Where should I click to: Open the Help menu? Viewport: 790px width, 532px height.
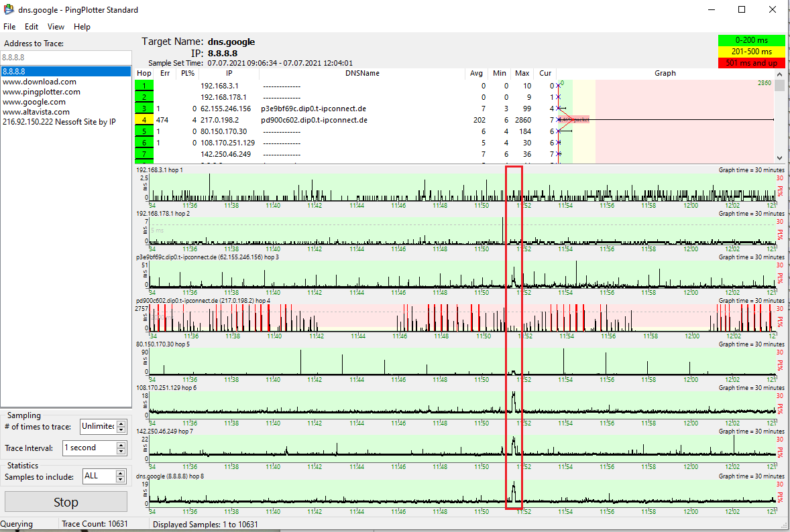coord(82,27)
